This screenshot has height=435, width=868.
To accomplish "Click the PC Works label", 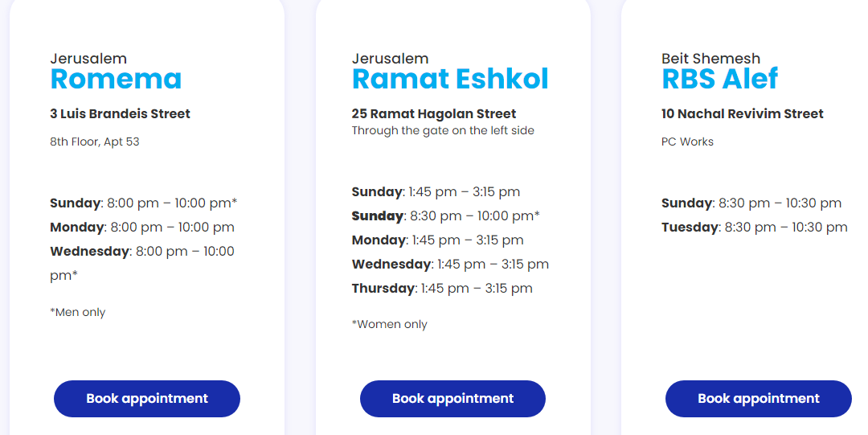I will (687, 142).
